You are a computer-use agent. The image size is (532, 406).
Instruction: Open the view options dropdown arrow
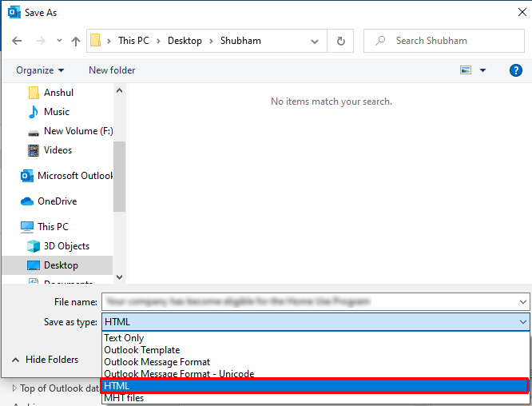(482, 70)
